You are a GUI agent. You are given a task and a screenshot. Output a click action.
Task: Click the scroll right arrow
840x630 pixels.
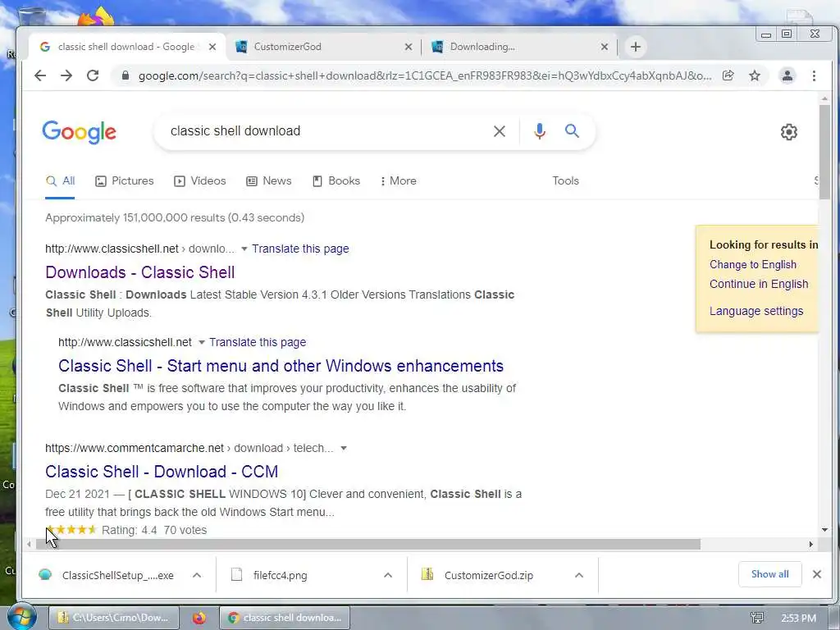tap(810, 545)
